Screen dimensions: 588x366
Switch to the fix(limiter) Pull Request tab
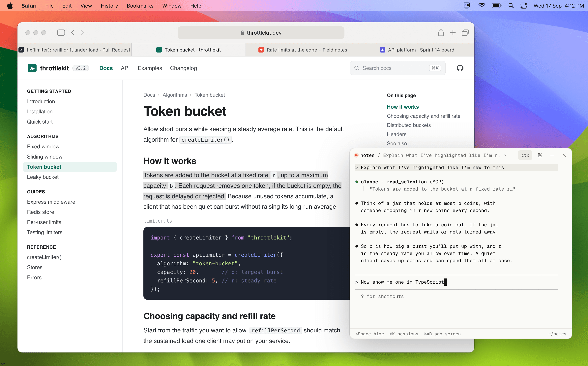(x=74, y=50)
